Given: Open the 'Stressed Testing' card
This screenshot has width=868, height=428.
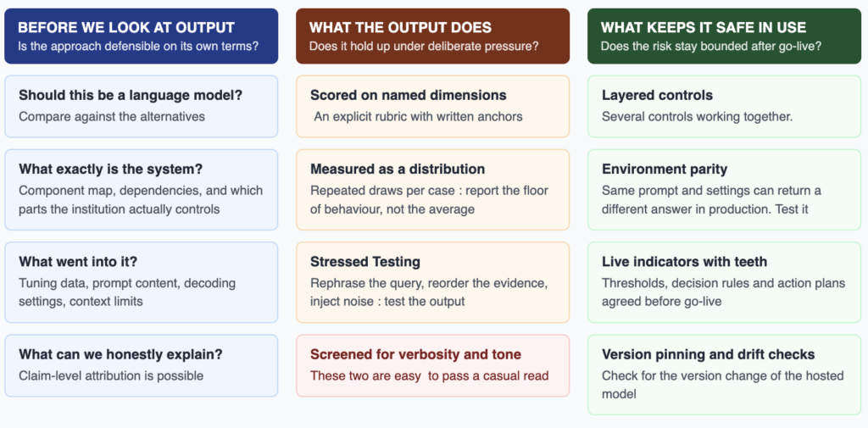Looking at the screenshot, I should click(x=433, y=282).
